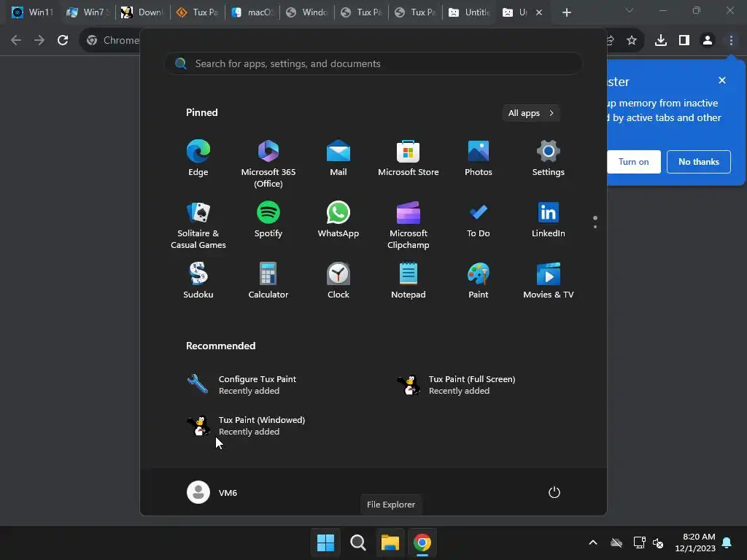Open Chrome tab search dropdown
The height and width of the screenshot is (560, 747).
click(630, 10)
